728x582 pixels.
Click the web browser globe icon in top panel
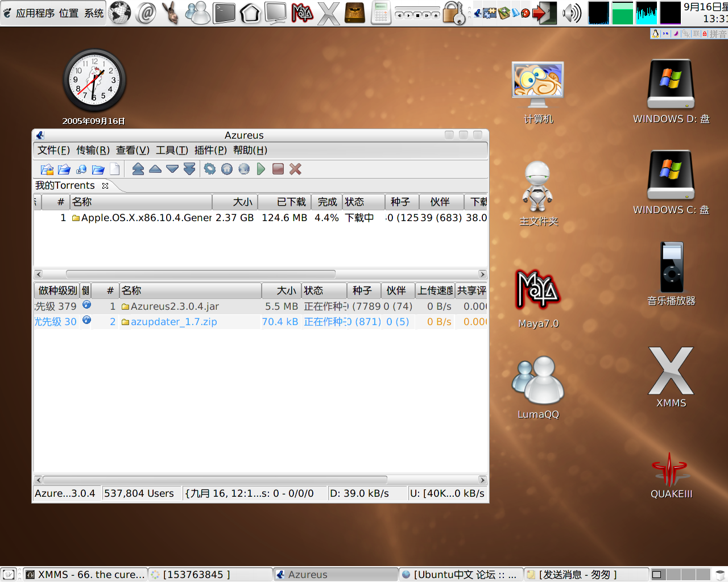(119, 13)
